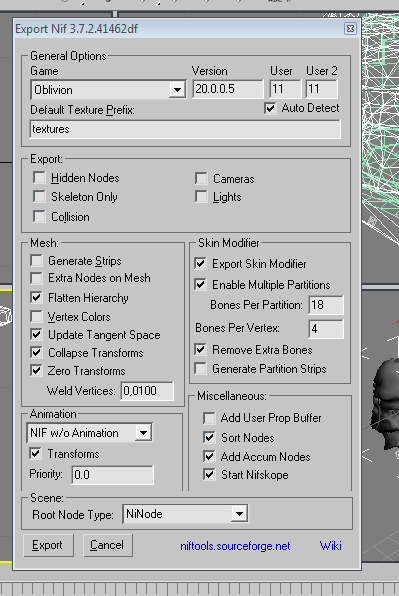Click the Bones Per Partition field

click(x=326, y=305)
